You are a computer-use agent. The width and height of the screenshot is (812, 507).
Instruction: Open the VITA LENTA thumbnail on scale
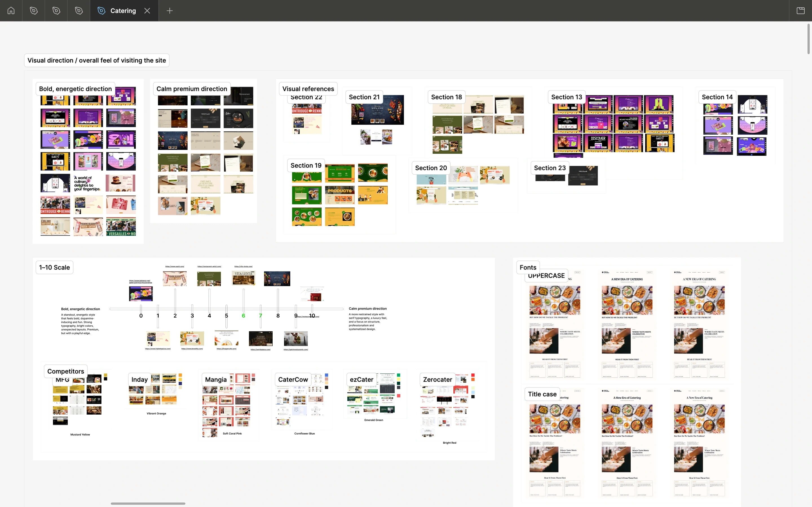pyautogui.click(x=243, y=278)
